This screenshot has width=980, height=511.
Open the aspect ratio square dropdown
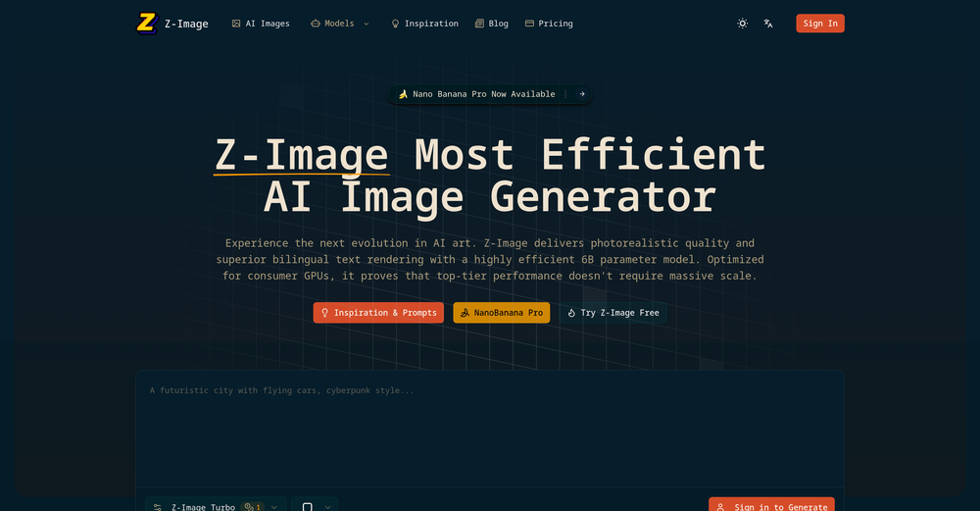[315, 505]
